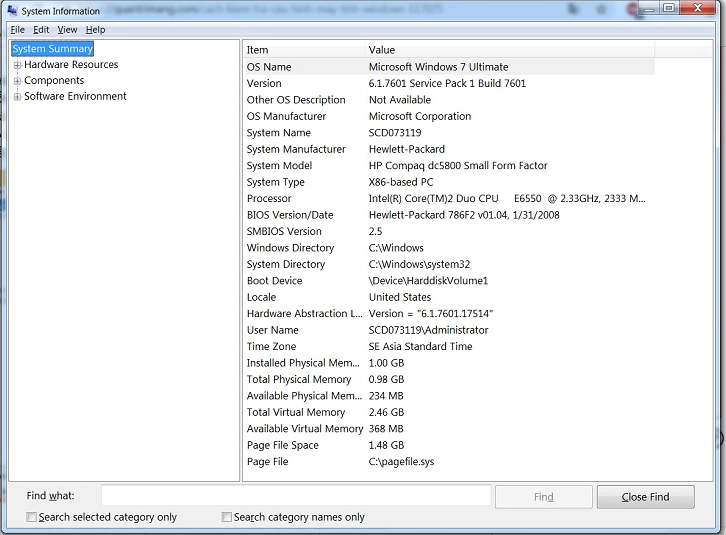
Task: Click the Find what input field
Action: [x=296, y=496]
